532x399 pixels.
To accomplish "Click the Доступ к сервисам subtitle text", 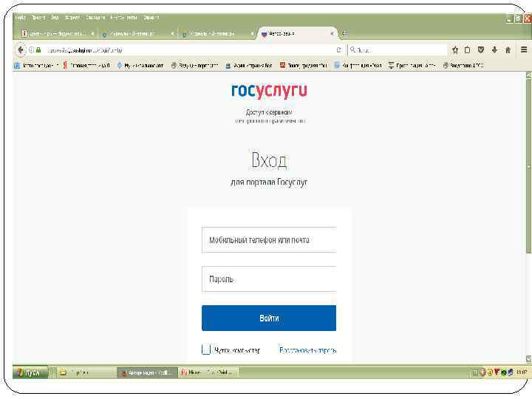I will tap(269, 112).
